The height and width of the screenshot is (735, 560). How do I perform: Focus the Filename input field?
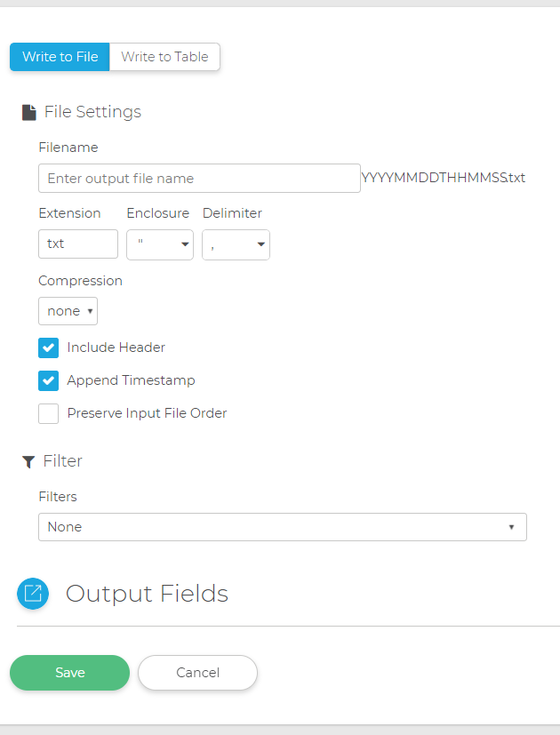199,179
